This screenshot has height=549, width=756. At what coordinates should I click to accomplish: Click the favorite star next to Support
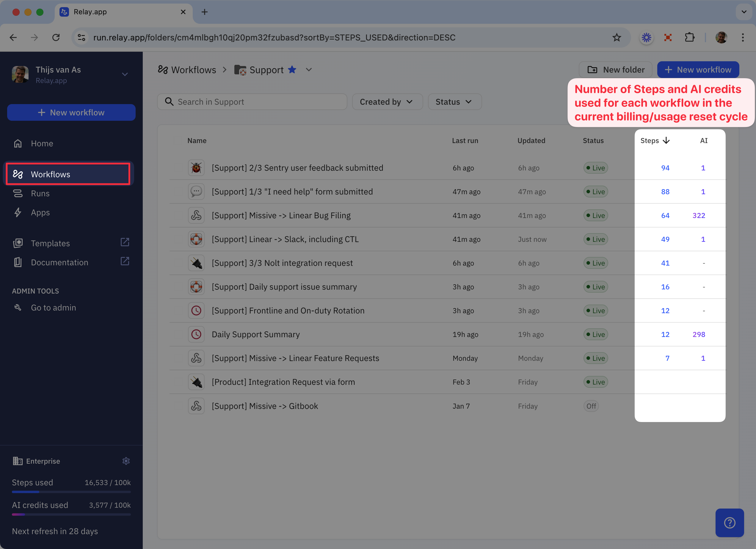[x=292, y=70]
